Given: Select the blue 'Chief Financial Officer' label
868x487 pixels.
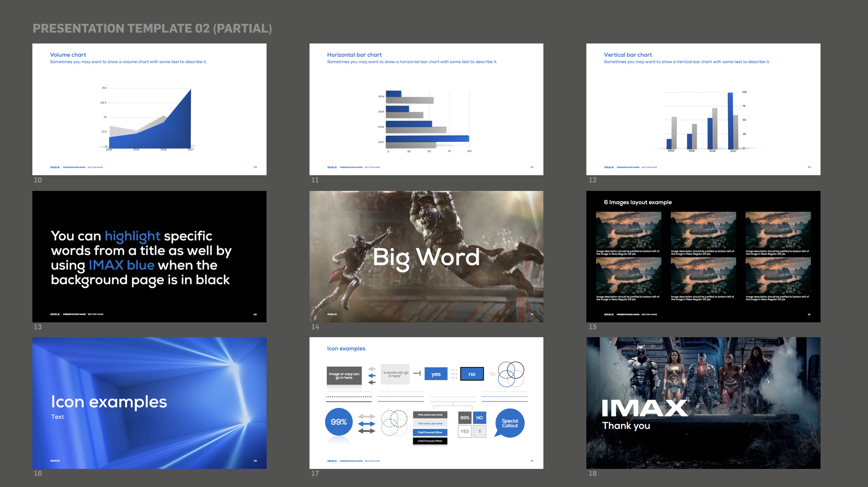Looking at the screenshot, I should point(430,433).
